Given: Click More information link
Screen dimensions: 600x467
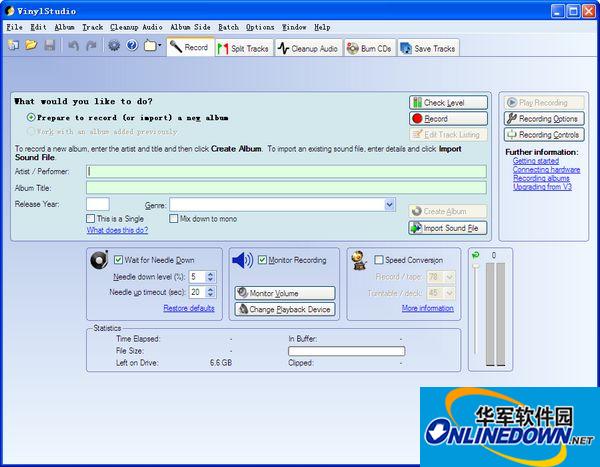Looking at the screenshot, I should 427,308.
